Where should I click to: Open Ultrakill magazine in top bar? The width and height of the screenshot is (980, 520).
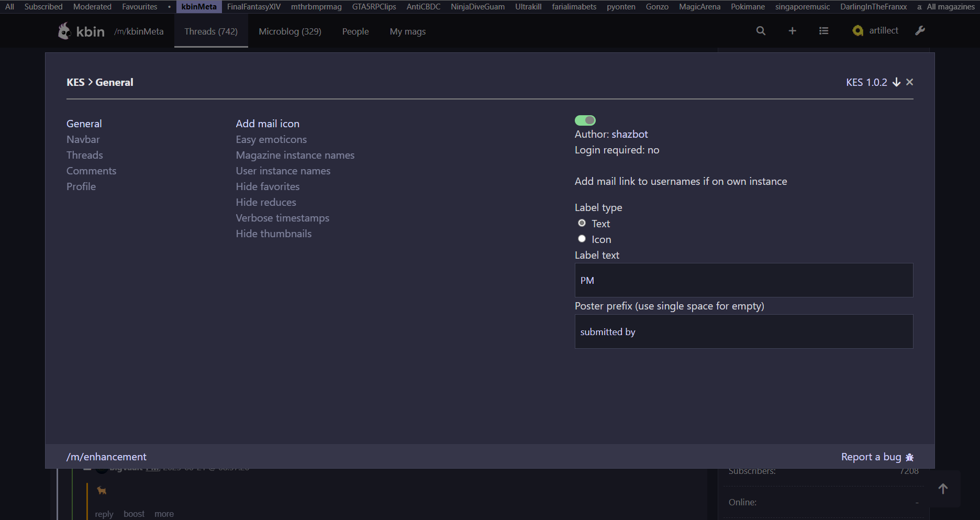(x=528, y=7)
